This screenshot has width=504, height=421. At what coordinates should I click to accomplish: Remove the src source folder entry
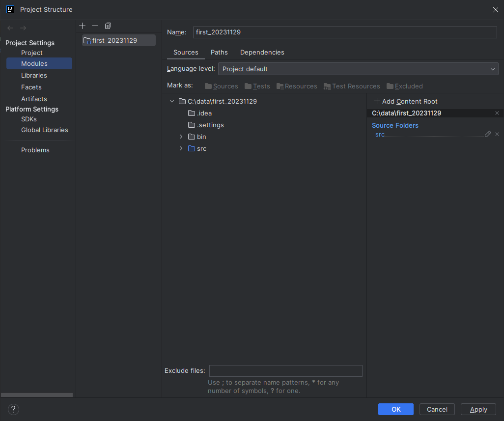(497, 134)
